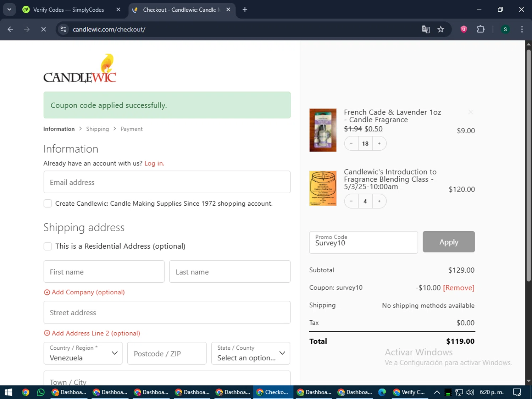
Task: Click Fragrance Blending Class thumbnail
Action: (323, 188)
